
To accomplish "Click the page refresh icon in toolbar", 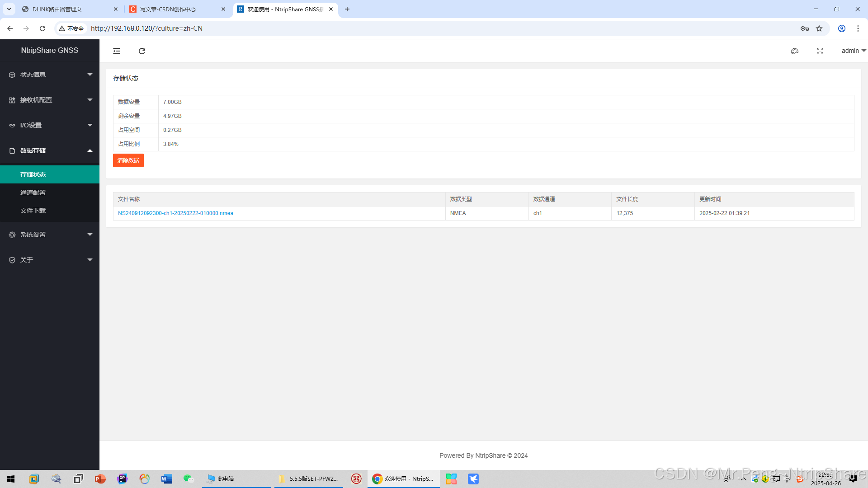I will point(142,51).
